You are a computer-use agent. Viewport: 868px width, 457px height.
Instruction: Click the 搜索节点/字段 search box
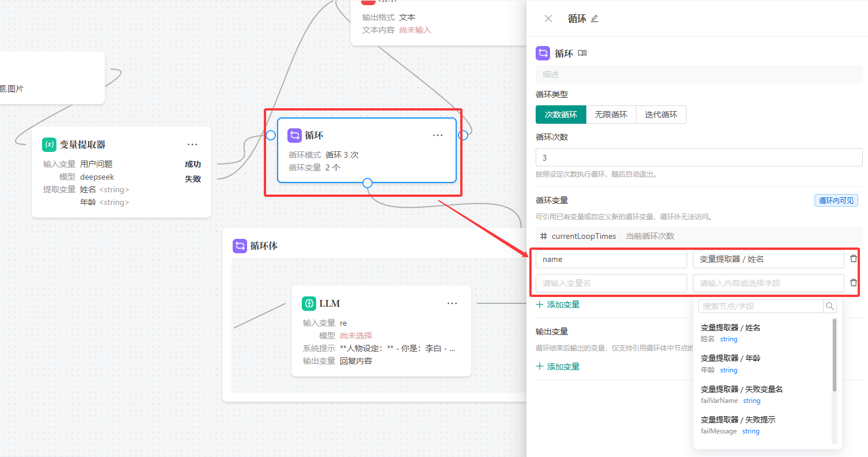(x=760, y=306)
